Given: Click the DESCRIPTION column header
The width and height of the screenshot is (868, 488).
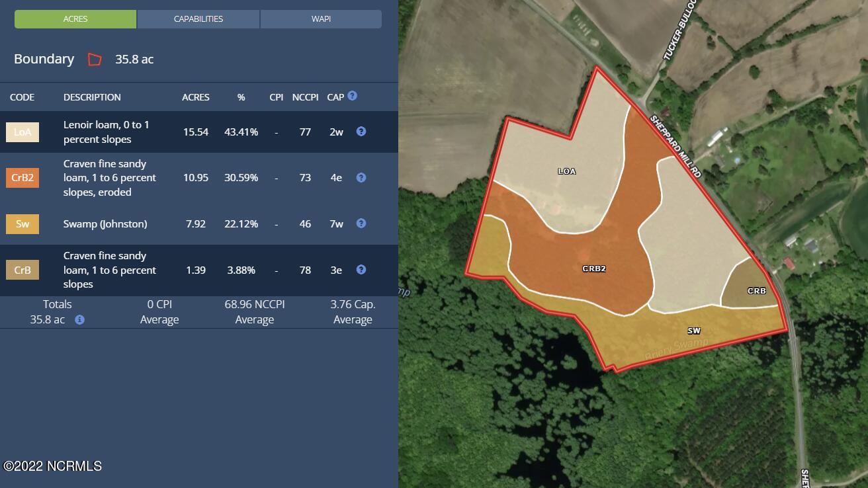Looking at the screenshot, I should (92, 97).
